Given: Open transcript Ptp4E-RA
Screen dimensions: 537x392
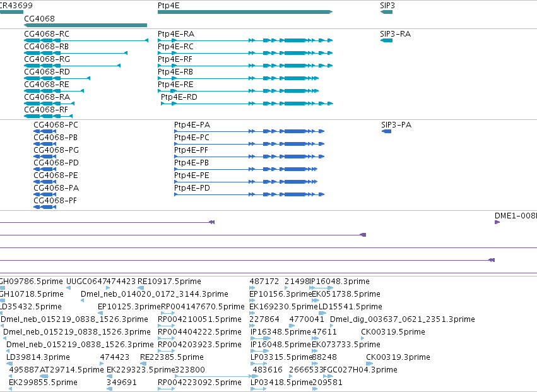Looking at the screenshot, I should [x=176, y=34].
